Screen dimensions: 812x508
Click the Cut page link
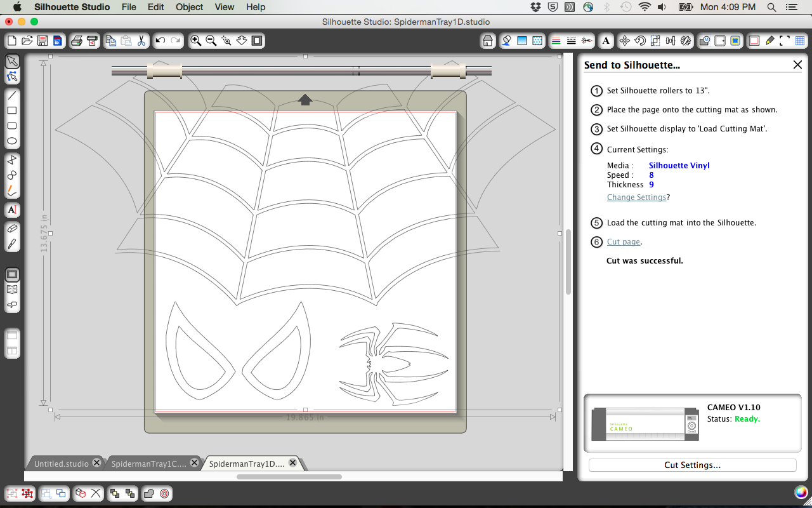(x=624, y=242)
